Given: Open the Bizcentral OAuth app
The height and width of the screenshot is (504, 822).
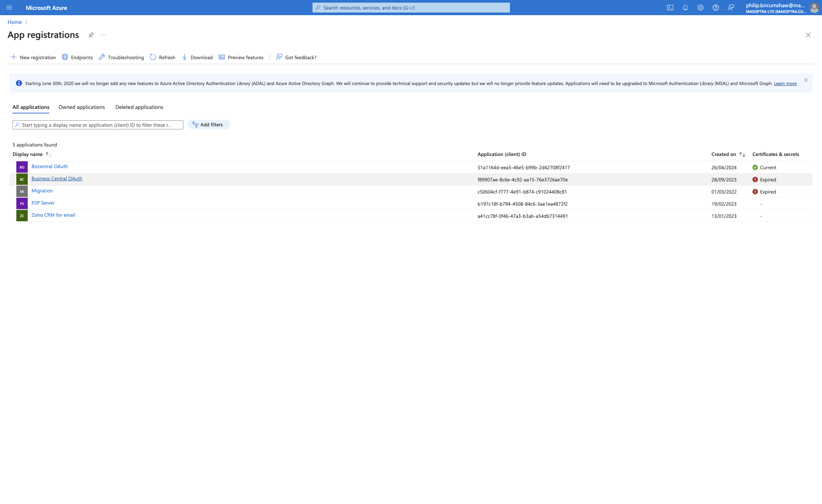Looking at the screenshot, I should (x=50, y=166).
